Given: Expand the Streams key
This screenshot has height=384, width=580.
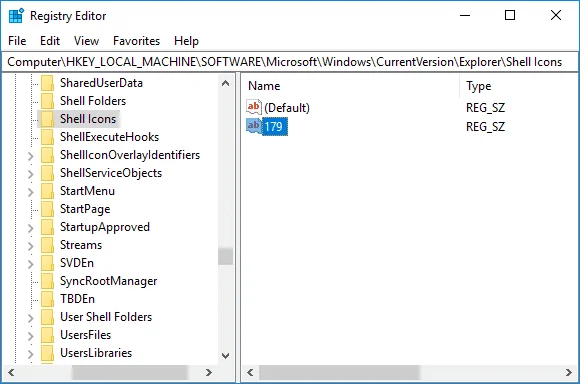Looking at the screenshot, I should coord(31,246).
